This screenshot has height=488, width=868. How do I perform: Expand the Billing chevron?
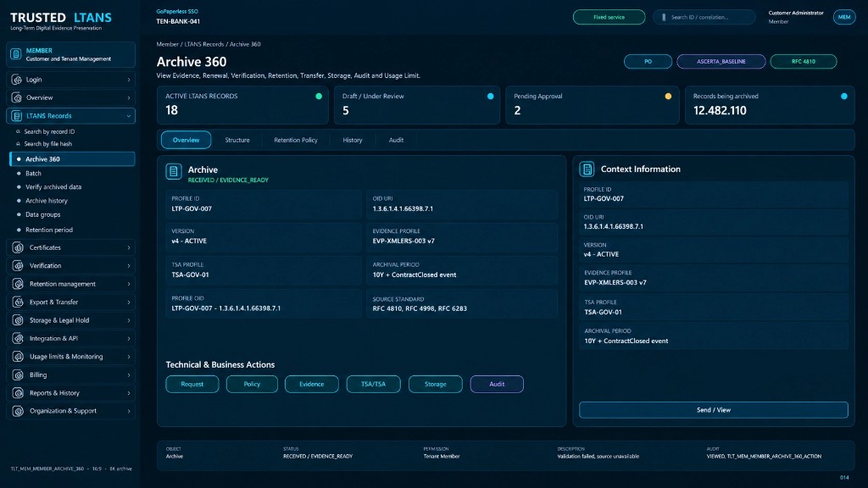point(129,375)
